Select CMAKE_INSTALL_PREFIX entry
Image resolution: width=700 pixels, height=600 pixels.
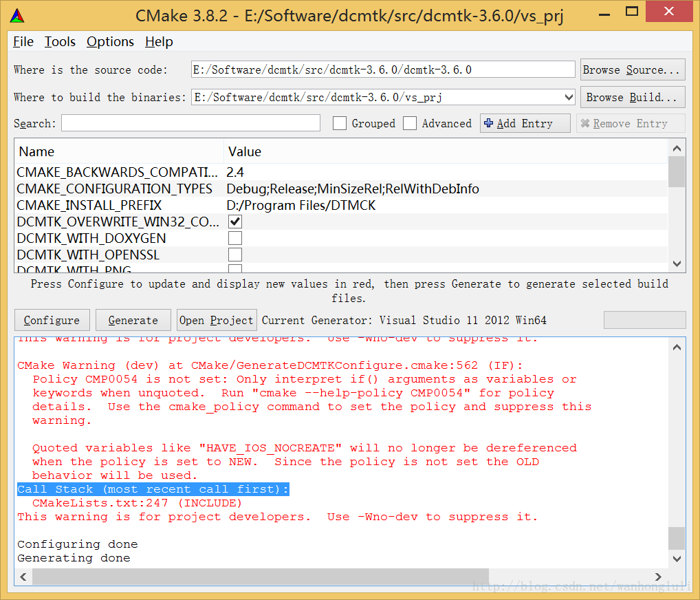tap(89, 206)
